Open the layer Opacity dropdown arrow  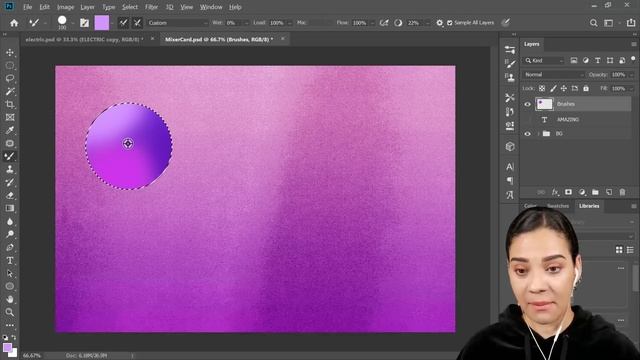[631, 75]
